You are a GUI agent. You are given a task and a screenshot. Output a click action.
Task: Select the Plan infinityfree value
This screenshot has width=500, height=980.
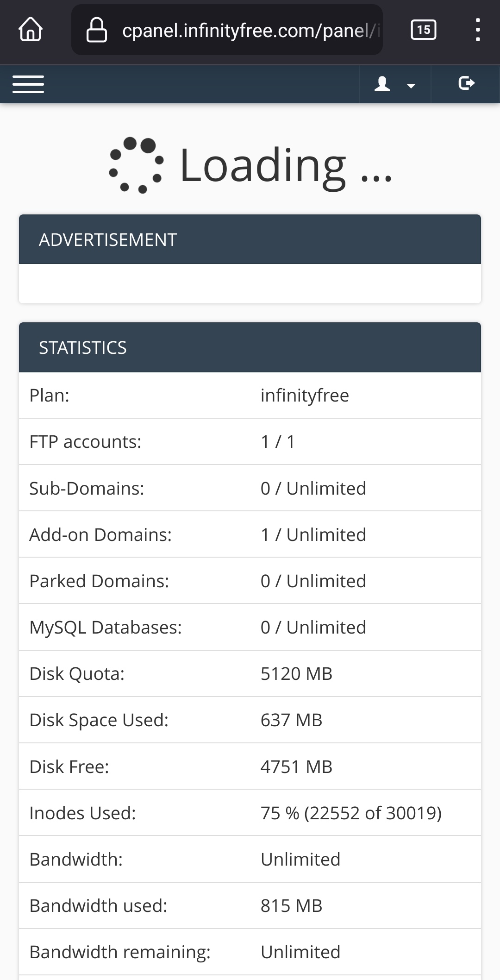305,396
